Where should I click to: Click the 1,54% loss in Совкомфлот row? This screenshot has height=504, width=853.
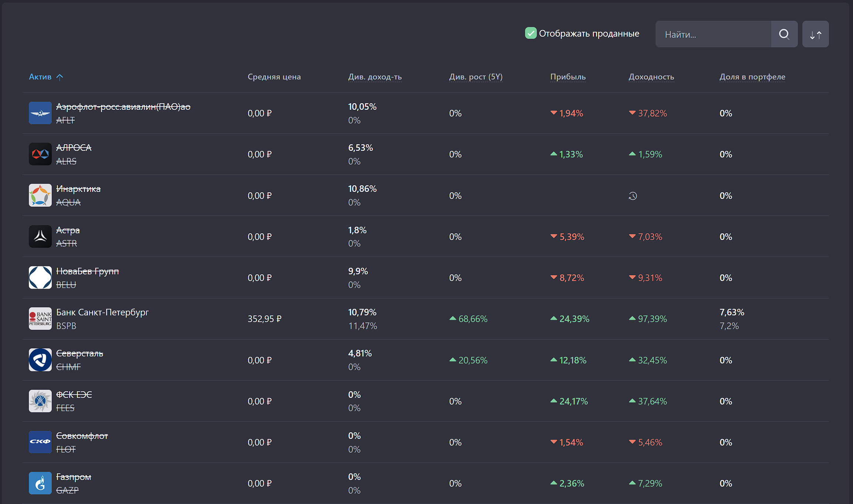[x=571, y=442]
